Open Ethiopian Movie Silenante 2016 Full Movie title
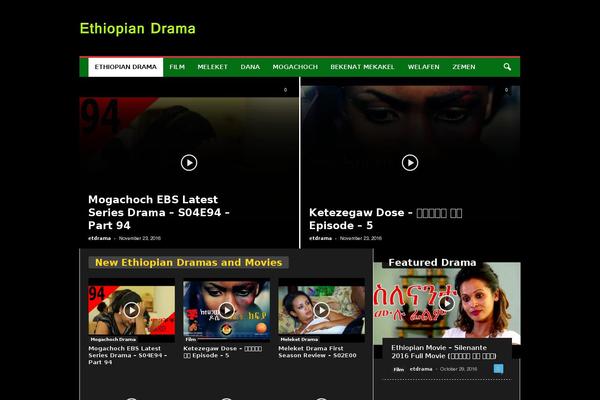 [444, 352]
